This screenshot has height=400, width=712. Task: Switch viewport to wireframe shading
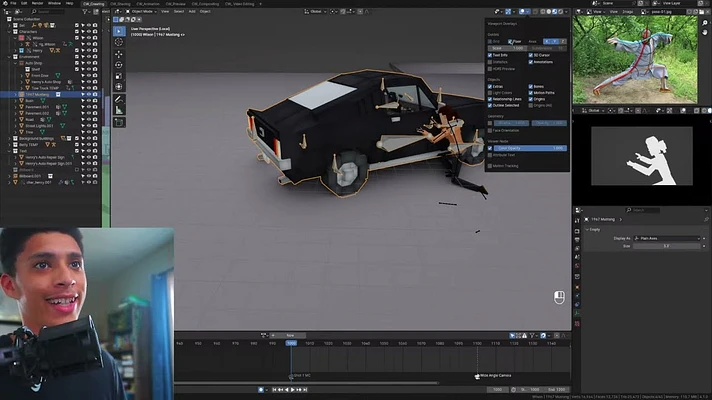[543, 11]
